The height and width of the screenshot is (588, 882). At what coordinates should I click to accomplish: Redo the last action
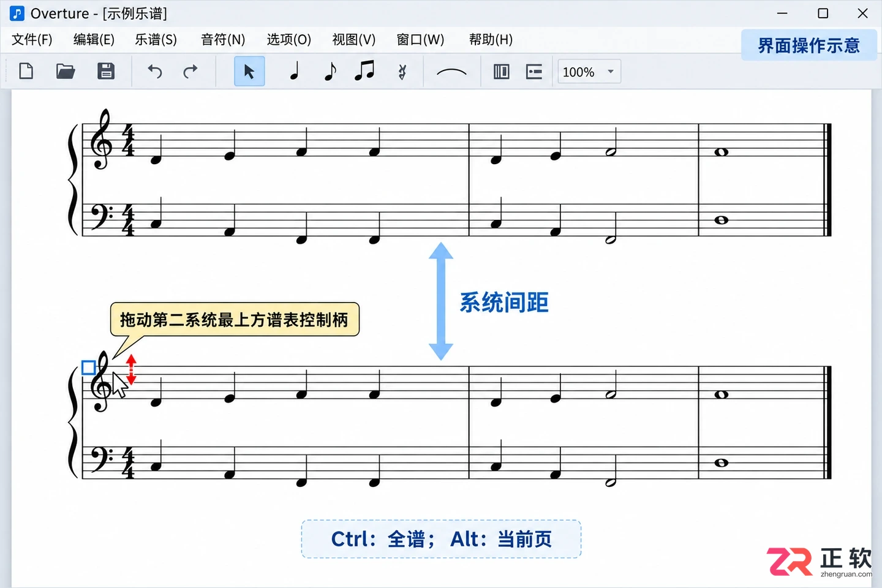tap(191, 72)
